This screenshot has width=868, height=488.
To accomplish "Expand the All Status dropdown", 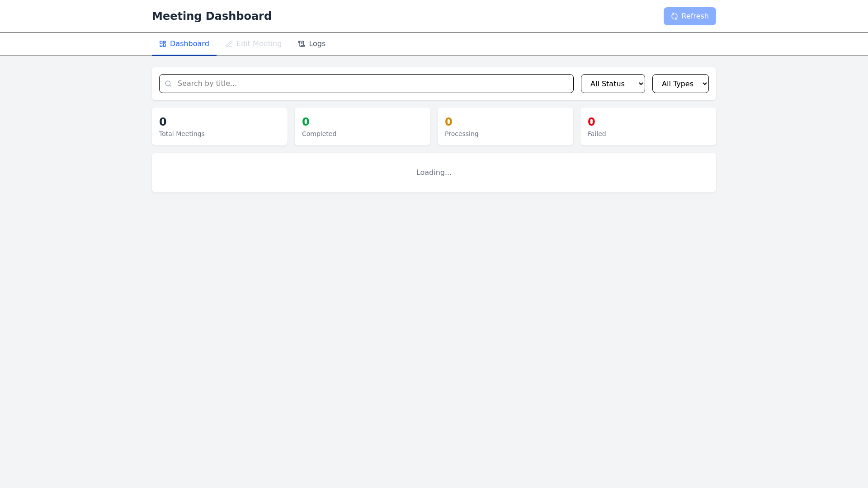I will click(613, 84).
